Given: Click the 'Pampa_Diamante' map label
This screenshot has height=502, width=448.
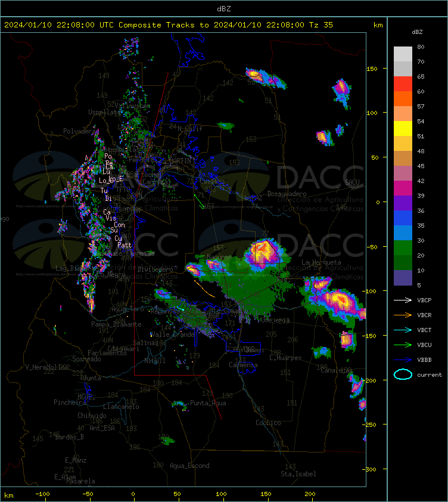Looking at the screenshot, I should [116, 324].
